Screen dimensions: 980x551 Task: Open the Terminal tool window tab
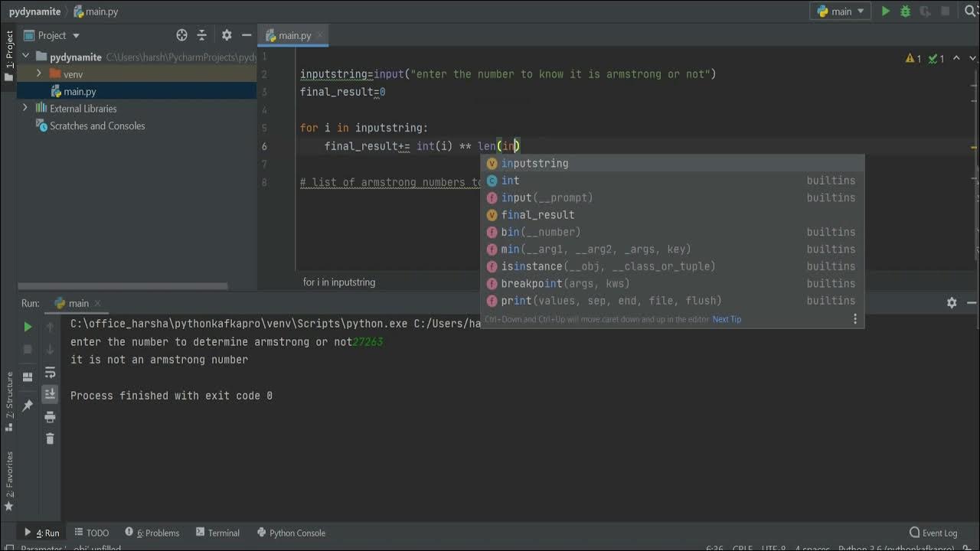(x=217, y=533)
